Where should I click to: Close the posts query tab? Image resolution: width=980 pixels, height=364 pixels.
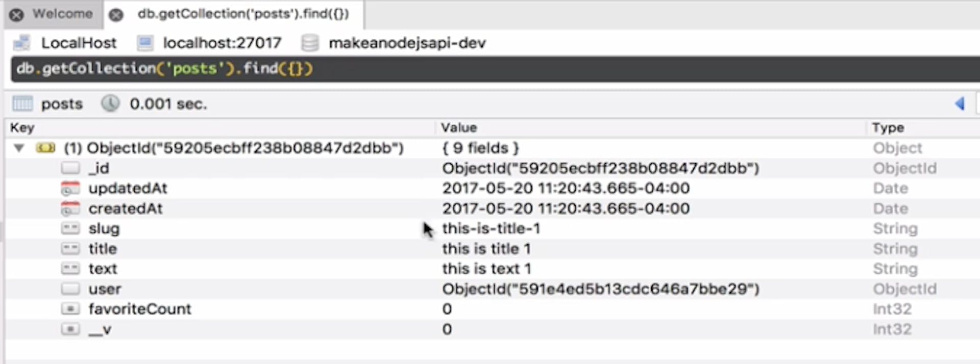click(116, 15)
